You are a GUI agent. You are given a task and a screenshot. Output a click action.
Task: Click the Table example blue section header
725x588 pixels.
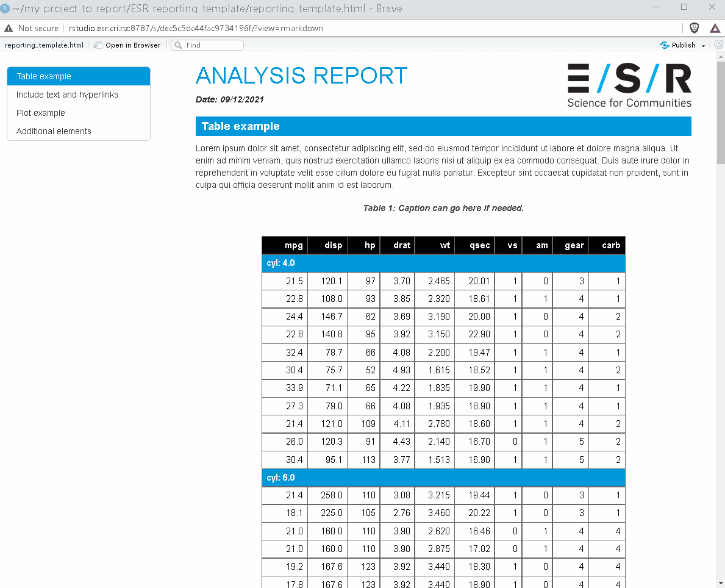click(443, 126)
